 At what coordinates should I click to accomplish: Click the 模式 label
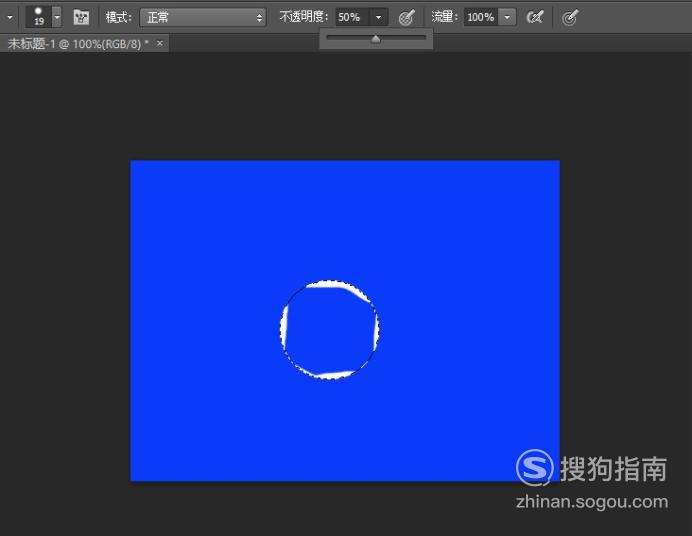[119, 17]
